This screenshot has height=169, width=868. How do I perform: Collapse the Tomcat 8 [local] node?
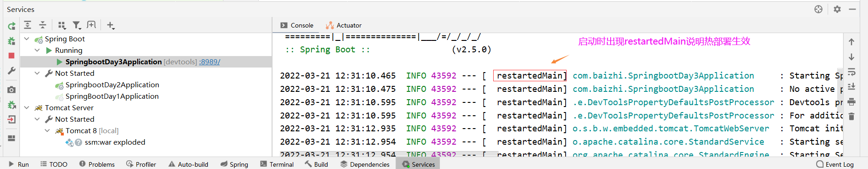(47, 131)
